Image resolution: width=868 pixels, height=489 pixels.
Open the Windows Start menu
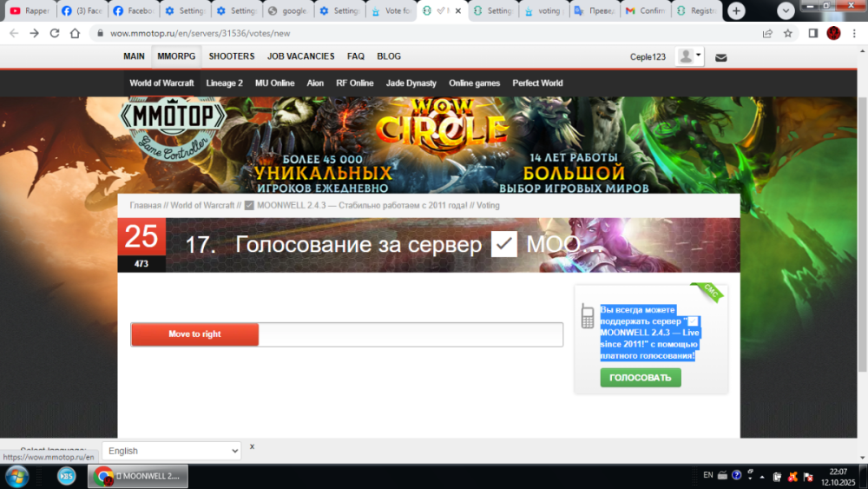[16, 476]
